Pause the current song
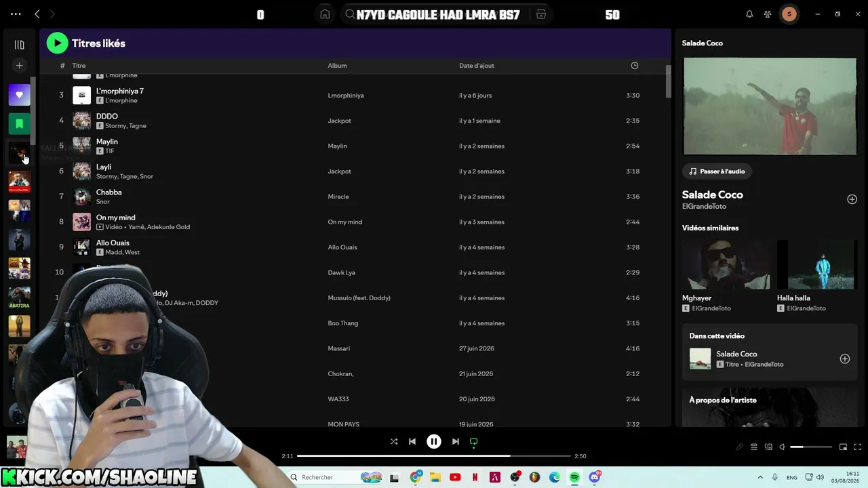Screen dimensions: 868x488 (x=434, y=441)
